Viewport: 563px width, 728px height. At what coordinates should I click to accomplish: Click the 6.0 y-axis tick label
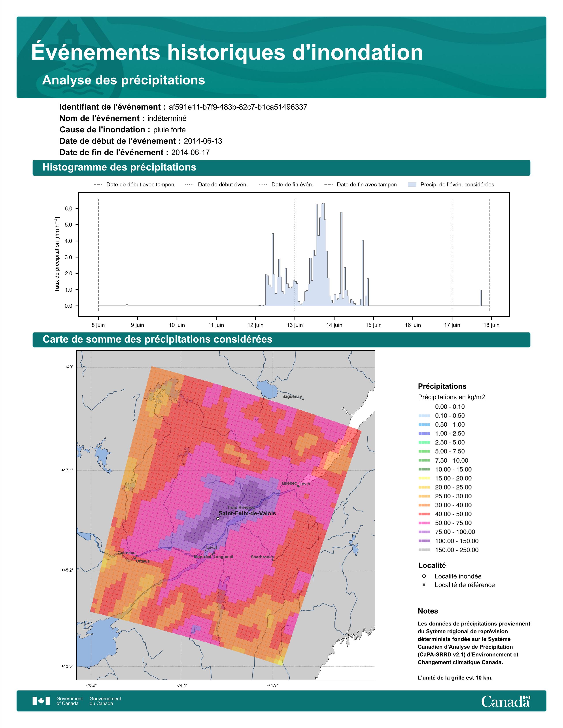(68, 209)
